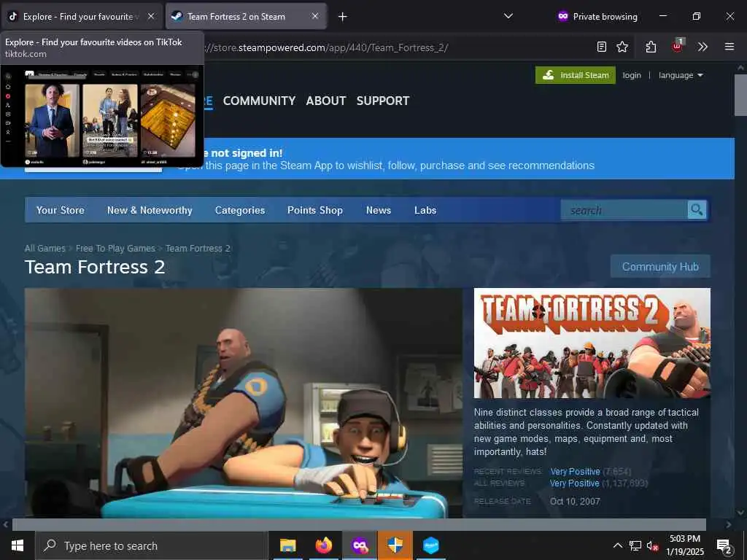747x560 pixels.
Task: Expand the list all tabs dropdown
Action: click(x=508, y=16)
